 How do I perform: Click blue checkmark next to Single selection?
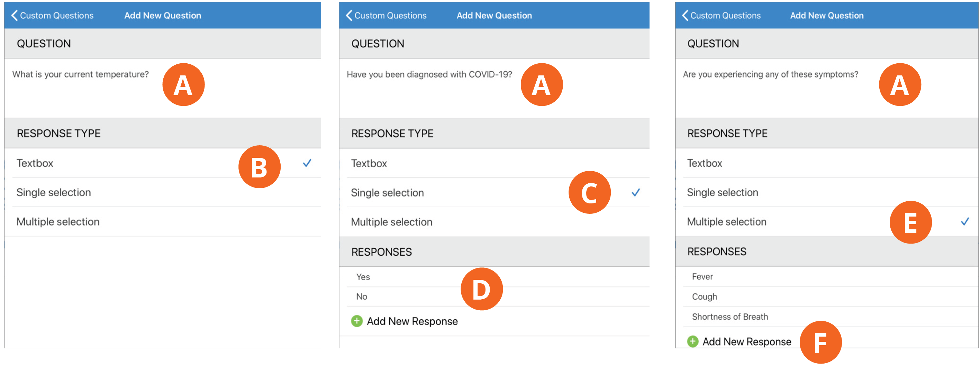[x=636, y=192]
